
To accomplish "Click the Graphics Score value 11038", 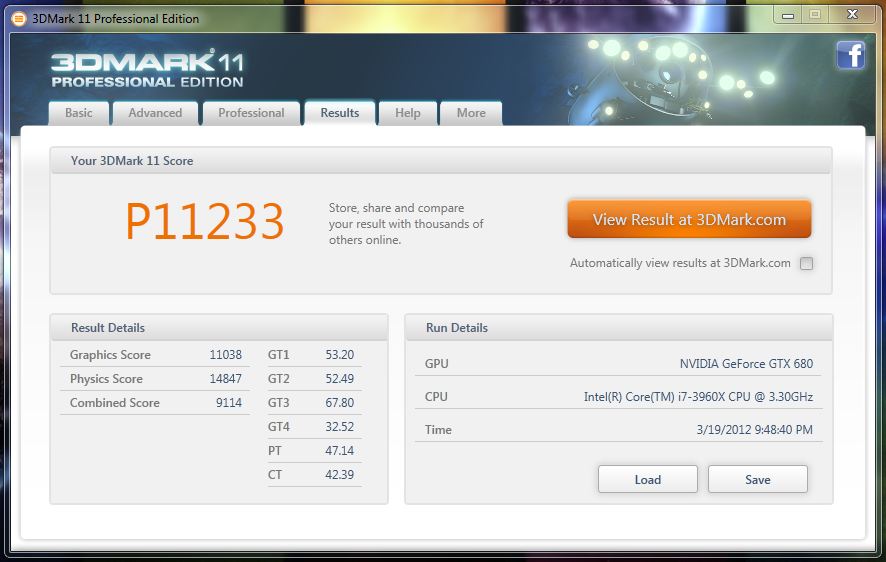I will pyautogui.click(x=225, y=355).
